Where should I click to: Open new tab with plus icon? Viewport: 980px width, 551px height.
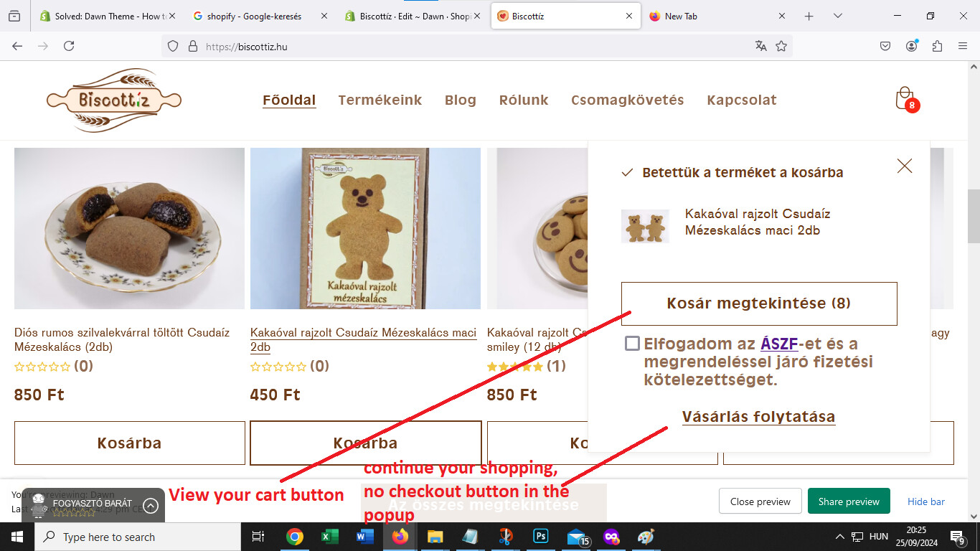809,16
